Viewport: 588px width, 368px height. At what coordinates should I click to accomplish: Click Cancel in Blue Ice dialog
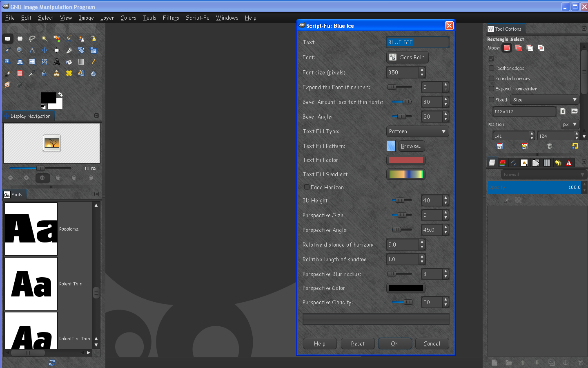432,343
